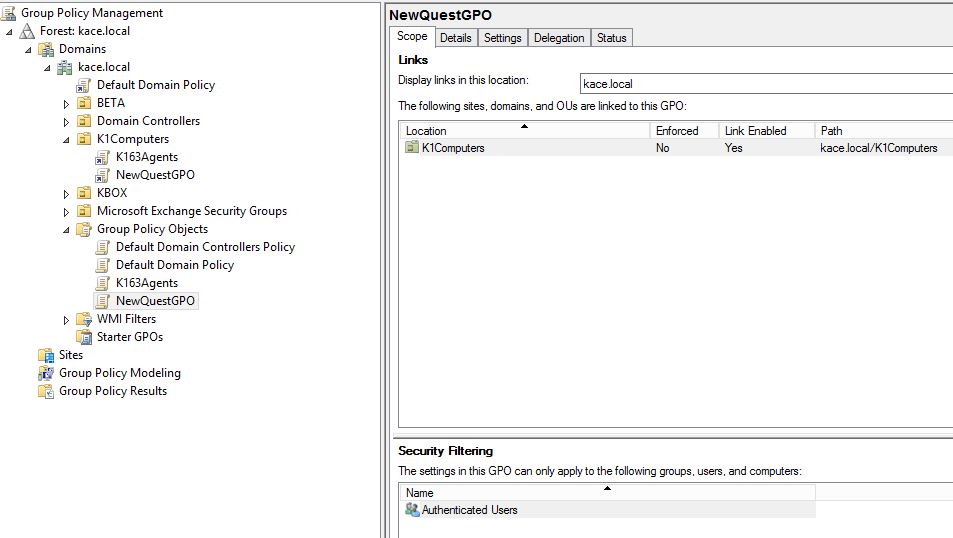Screen dimensions: 953x538
Task: Select Group Policy Results node
Action: pos(112,391)
